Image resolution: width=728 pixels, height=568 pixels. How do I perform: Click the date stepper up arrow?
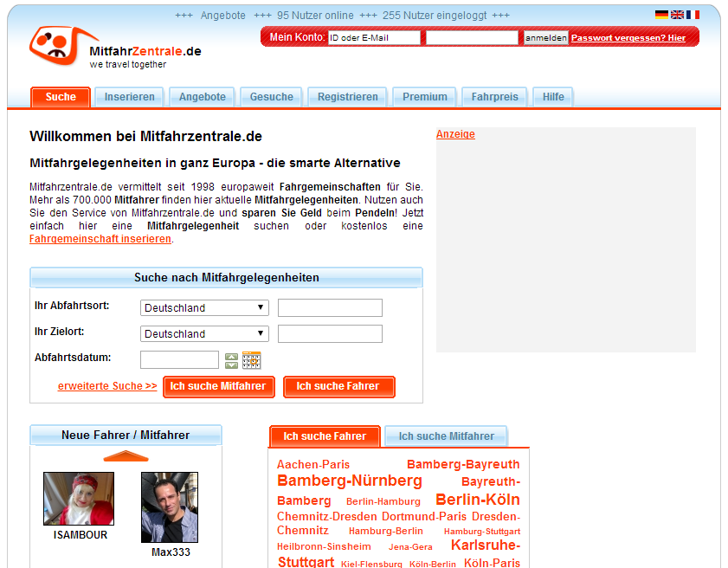[x=231, y=356]
